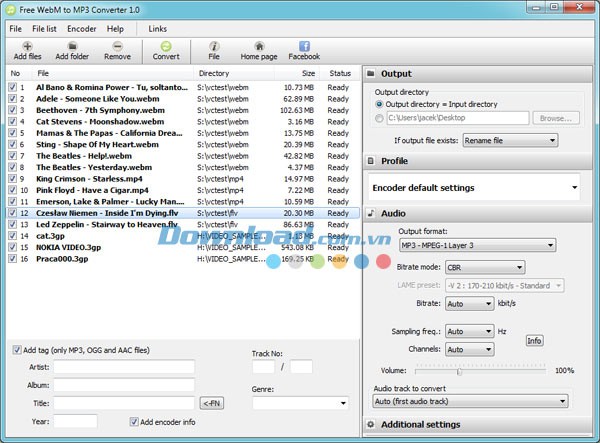Image resolution: width=600 pixels, height=443 pixels.
Task: Sort the list by Status column header
Action: click(340, 73)
